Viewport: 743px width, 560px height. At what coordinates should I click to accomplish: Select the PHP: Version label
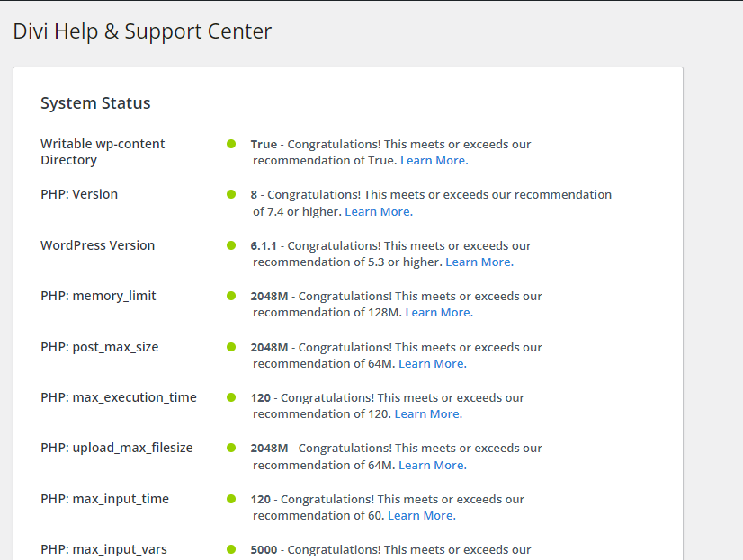click(x=79, y=194)
